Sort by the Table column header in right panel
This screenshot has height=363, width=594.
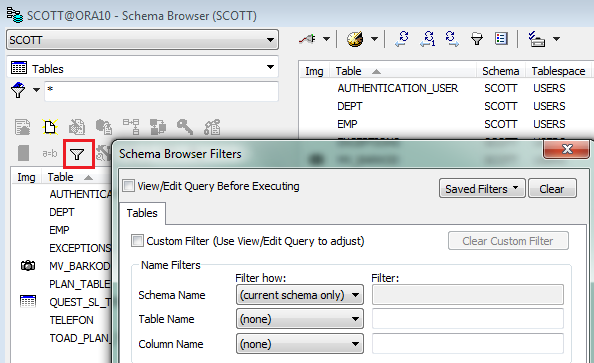coord(404,71)
